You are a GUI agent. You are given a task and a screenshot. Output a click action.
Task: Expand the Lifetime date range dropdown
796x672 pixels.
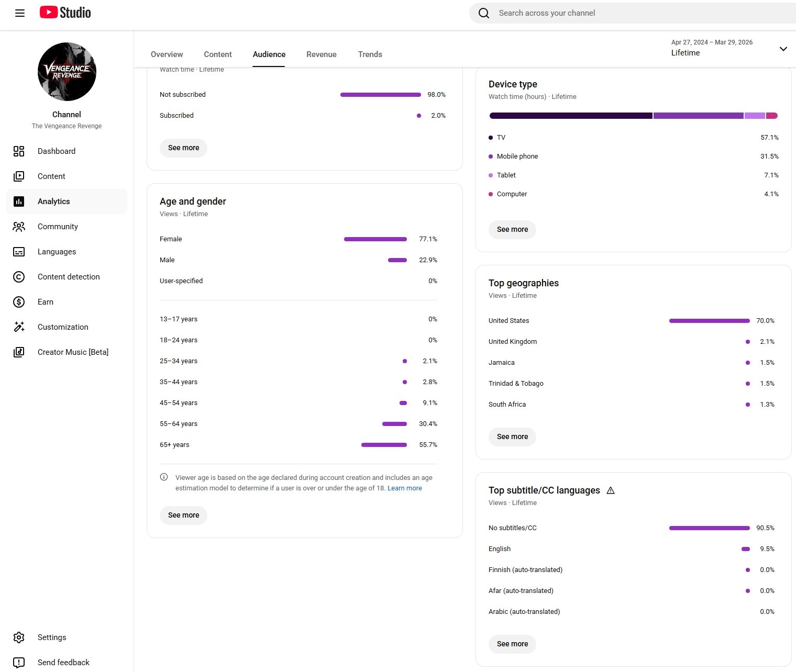[783, 49]
